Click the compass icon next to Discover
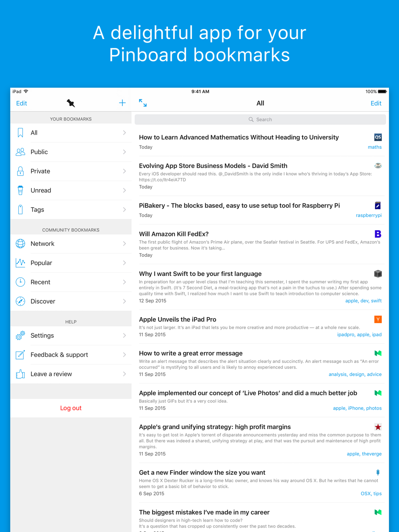The image size is (399, 532). (x=20, y=301)
